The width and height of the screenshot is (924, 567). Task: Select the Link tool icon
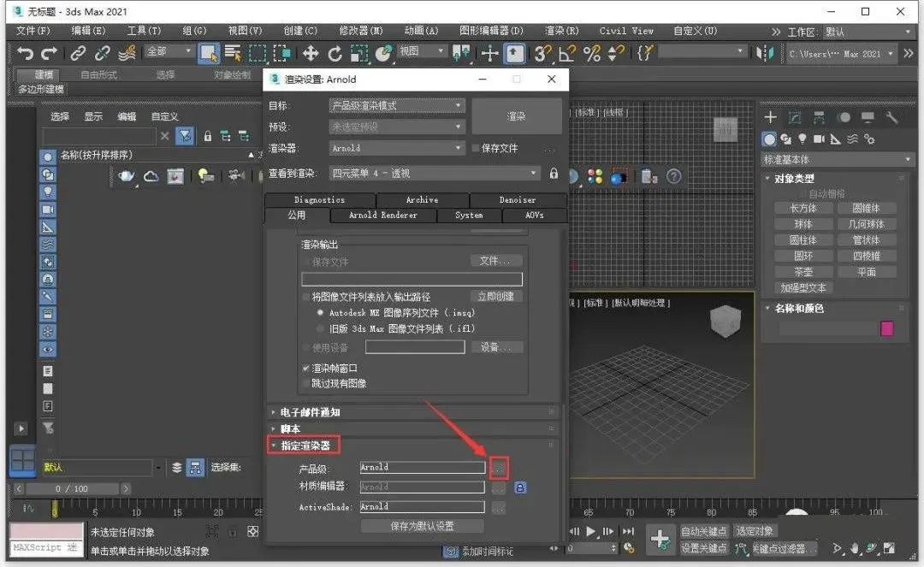pos(78,54)
